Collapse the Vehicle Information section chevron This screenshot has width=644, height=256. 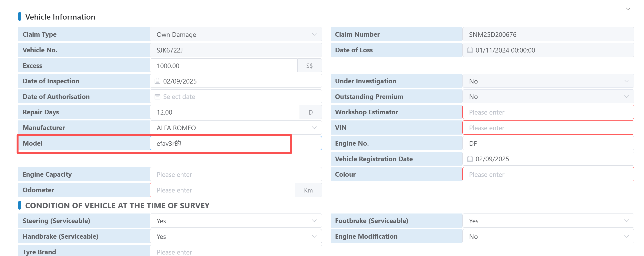(x=628, y=9)
